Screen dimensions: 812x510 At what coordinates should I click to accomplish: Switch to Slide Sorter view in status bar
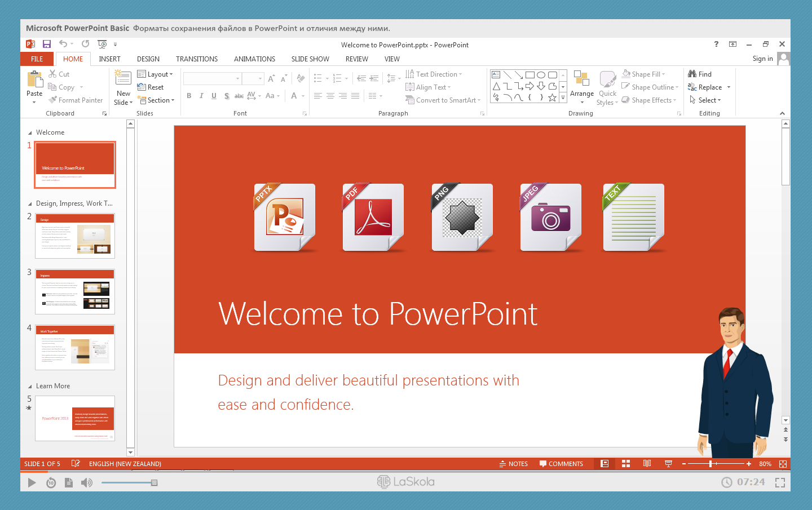click(x=626, y=464)
